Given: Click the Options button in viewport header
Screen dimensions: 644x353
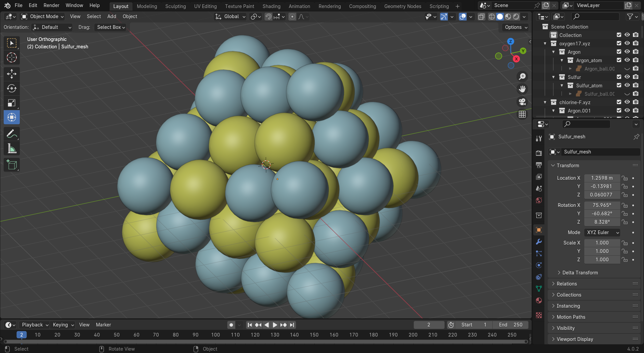Looking at the screenshot, I should (x=516, y=27).
